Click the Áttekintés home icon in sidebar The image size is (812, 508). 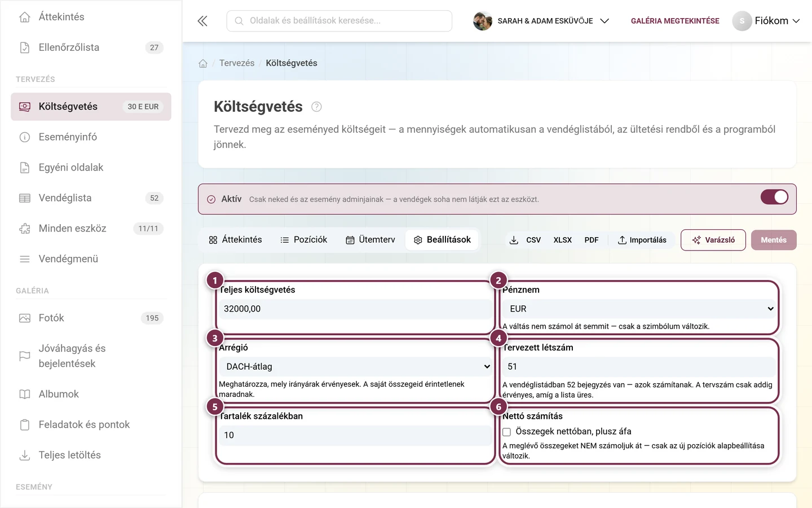(25, 17)
